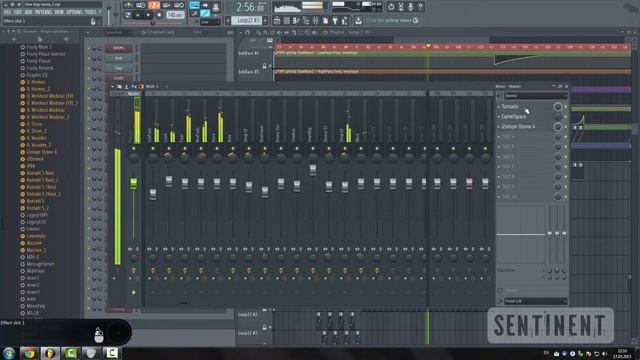Select the SubBass #4 playlist track header
The width and height of the screenshot is (640, 360).
[249, 53]
